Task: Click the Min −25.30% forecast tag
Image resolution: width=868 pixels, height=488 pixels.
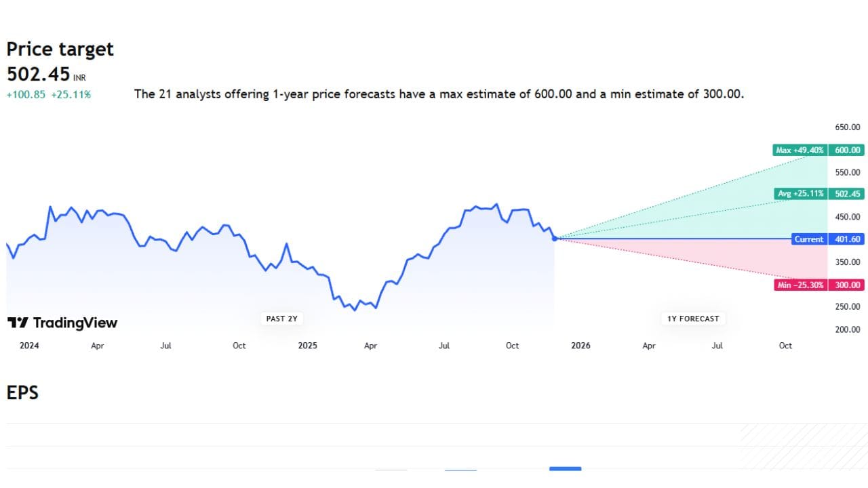Action: click(801, 285)
